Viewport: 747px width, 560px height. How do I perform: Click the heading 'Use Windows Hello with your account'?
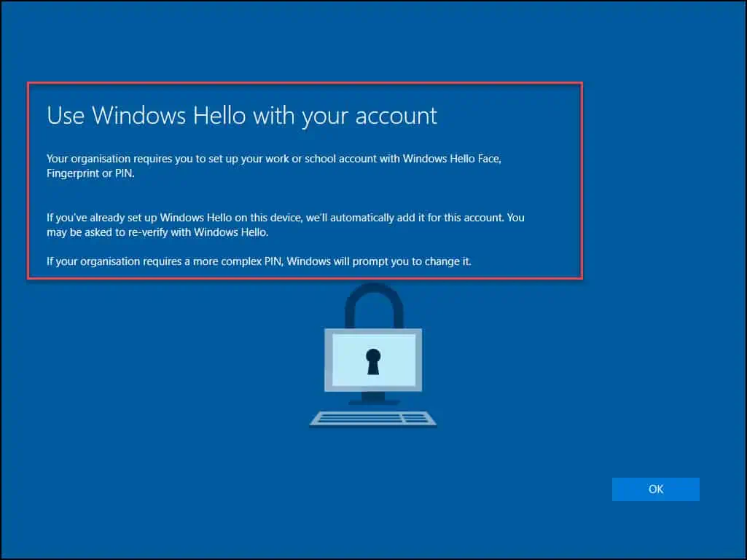pyautogui.click(x=242, y=116)
